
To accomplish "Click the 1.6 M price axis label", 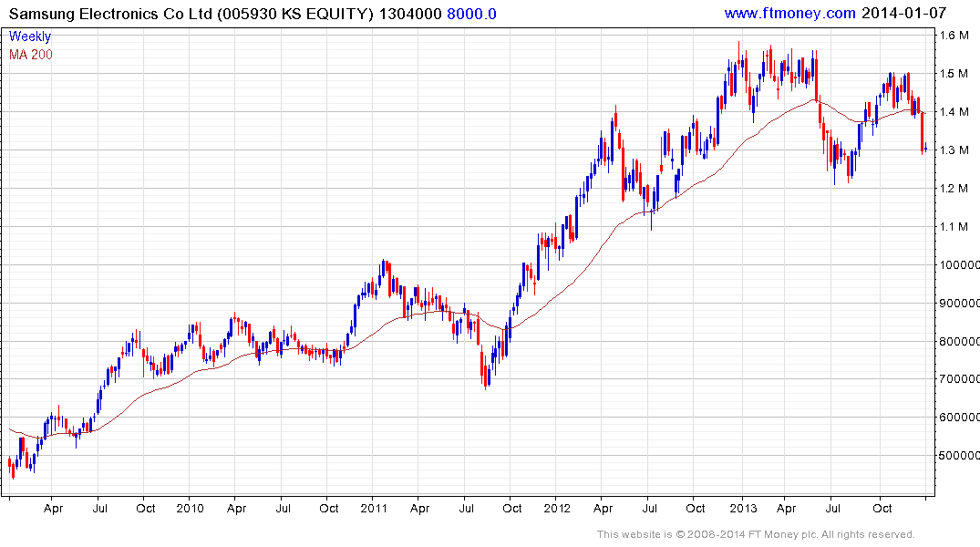I will point(954,35).
